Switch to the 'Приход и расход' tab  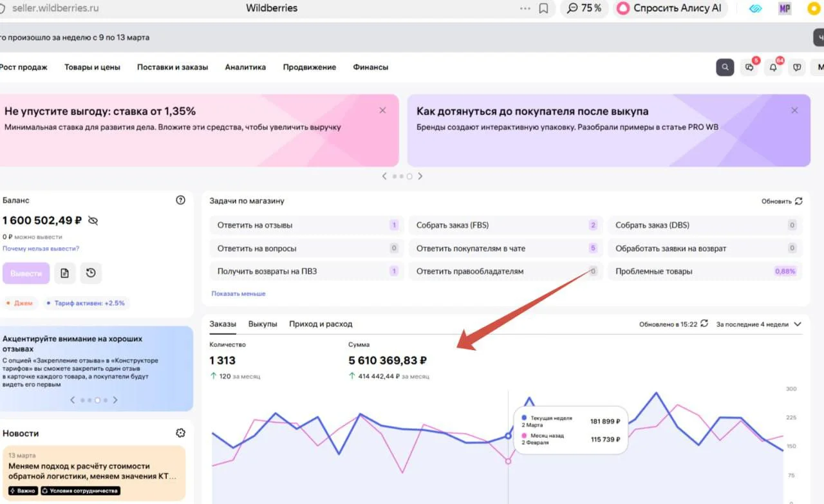(321, 324)
